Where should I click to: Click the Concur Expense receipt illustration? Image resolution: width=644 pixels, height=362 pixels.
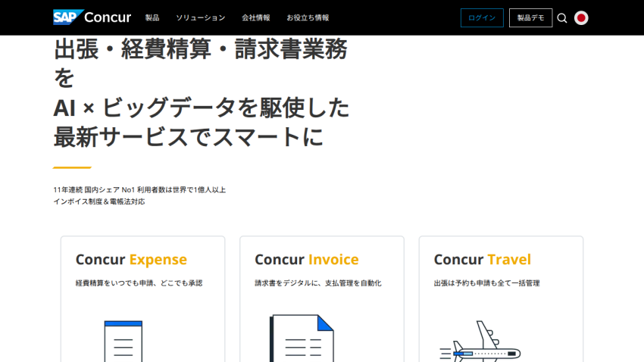click(x=123, y=341)
